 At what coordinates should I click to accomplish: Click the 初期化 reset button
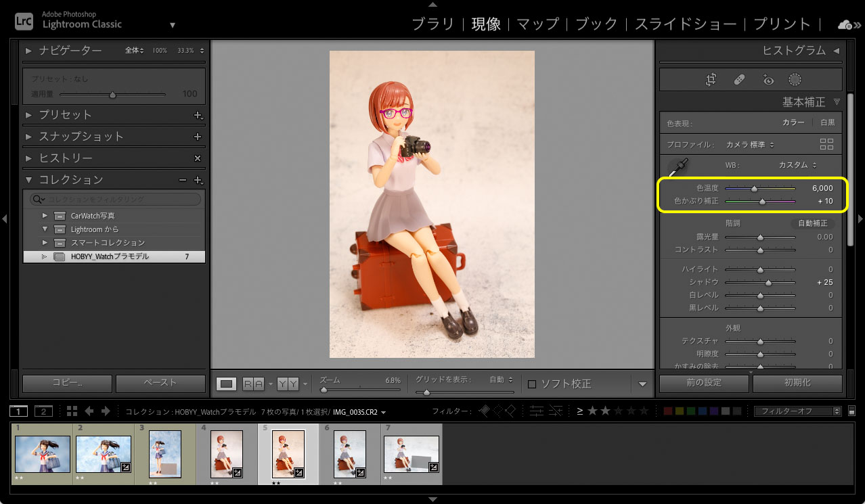coord(797,383)
